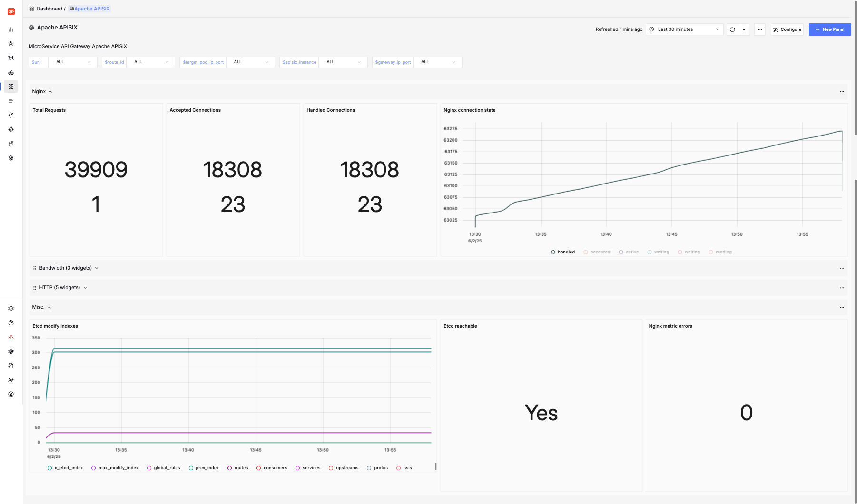Open the metrics bar-chart icon in sidebar
This screenshot has width=857, height=504.
tap(11, 29)
